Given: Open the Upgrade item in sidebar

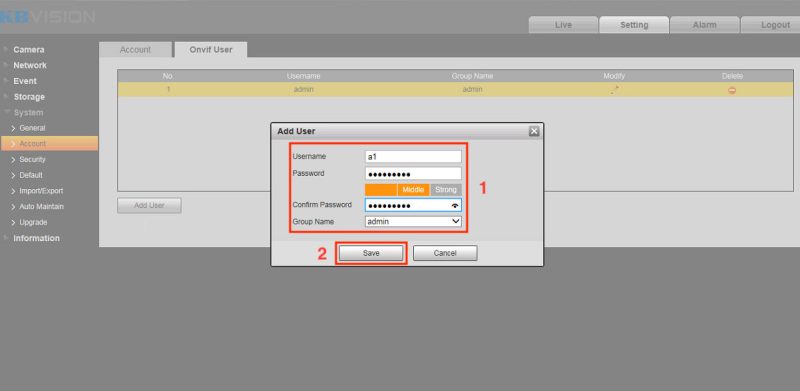Looking at the screenshot, I should [33, 222].
